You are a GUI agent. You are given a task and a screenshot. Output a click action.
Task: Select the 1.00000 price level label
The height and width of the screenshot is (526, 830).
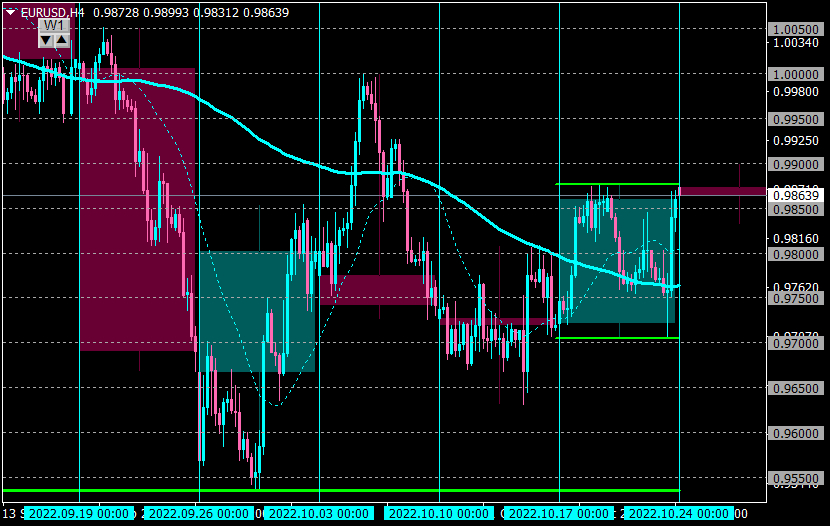796,75
